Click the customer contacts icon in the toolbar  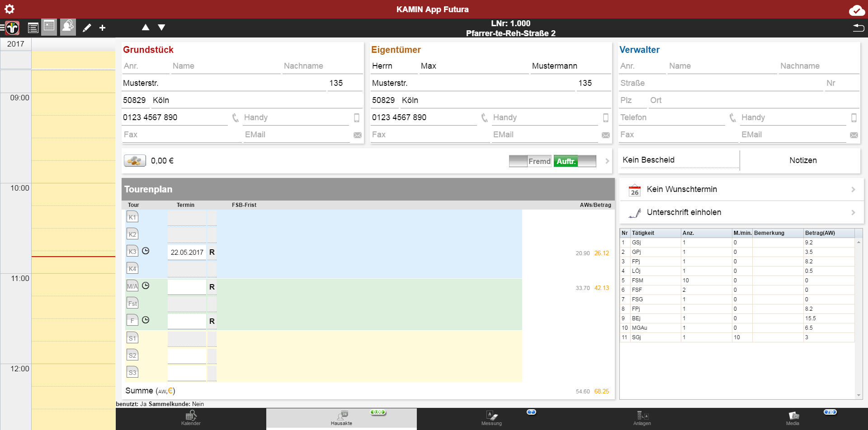click(68, 27)
